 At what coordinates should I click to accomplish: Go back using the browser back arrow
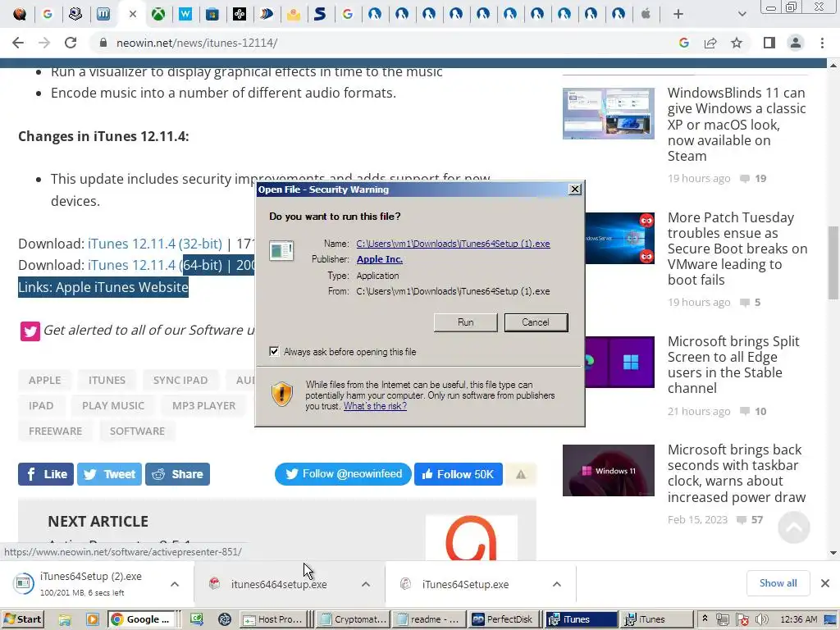point(18,43)
